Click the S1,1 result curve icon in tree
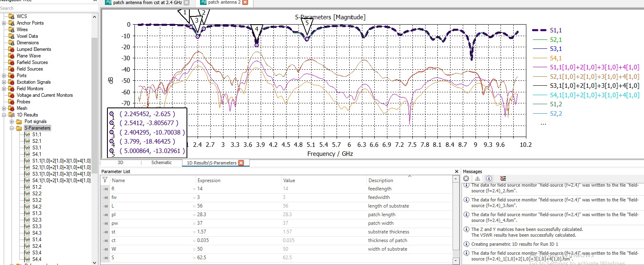 27,135
